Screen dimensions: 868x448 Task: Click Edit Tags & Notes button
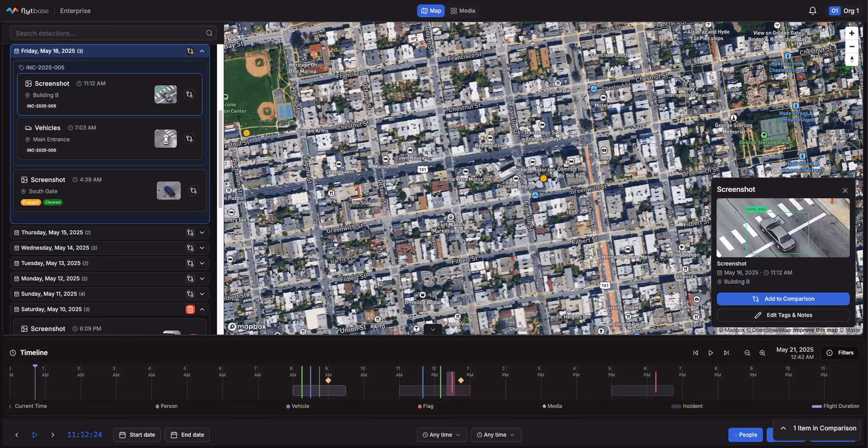(x=783, y=315)
